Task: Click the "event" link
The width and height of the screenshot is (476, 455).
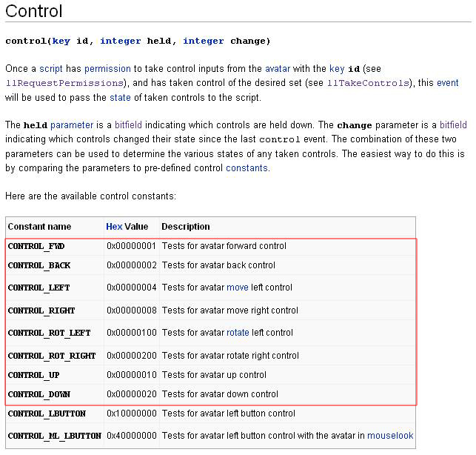Action: click(447, 83)
